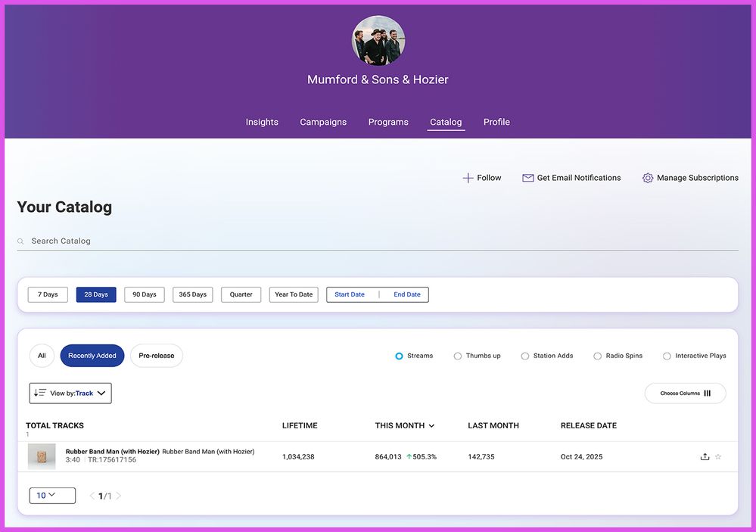
Task: Open the Campaigns tab
Action: pyautogui.click(x=323, y=122)
